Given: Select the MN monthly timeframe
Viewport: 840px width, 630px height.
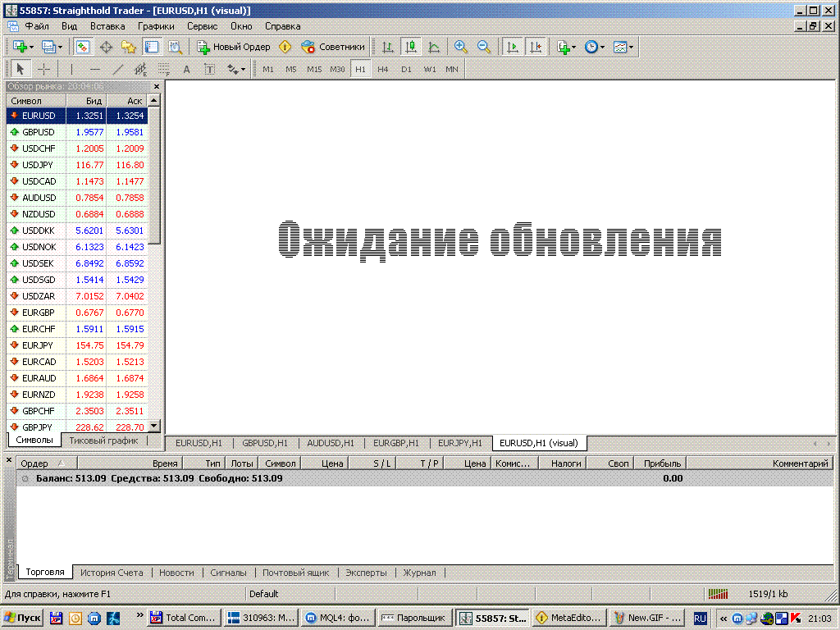Looking at the screenshot, I should (452, 69).
